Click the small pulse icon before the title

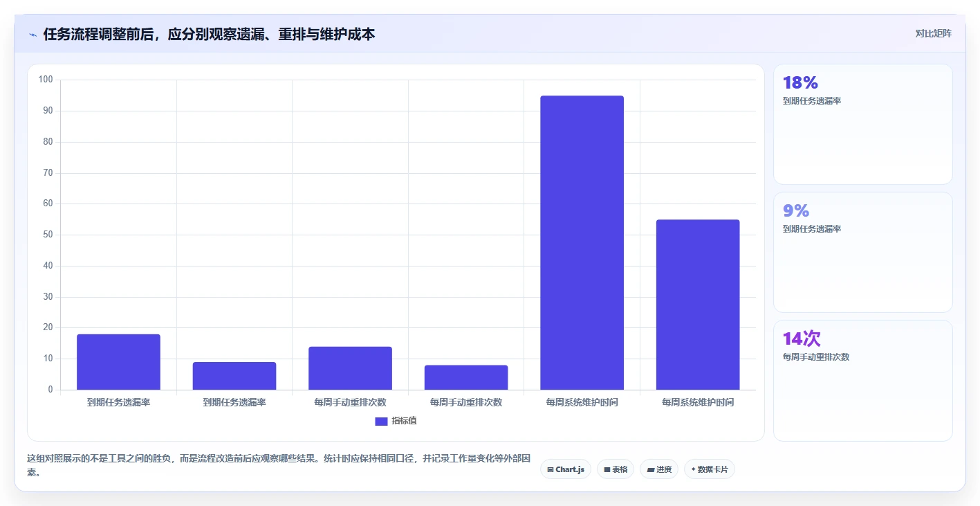pos(33,35)
